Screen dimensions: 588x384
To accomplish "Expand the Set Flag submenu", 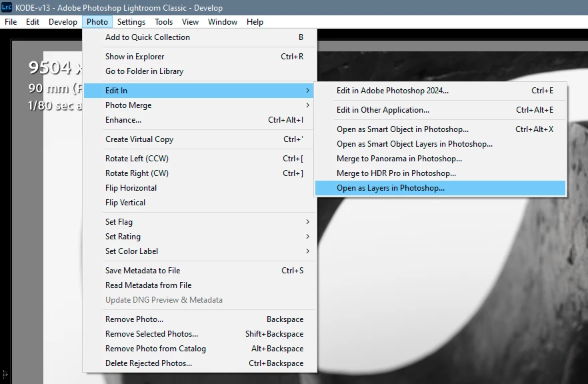I will coord(199,222).
